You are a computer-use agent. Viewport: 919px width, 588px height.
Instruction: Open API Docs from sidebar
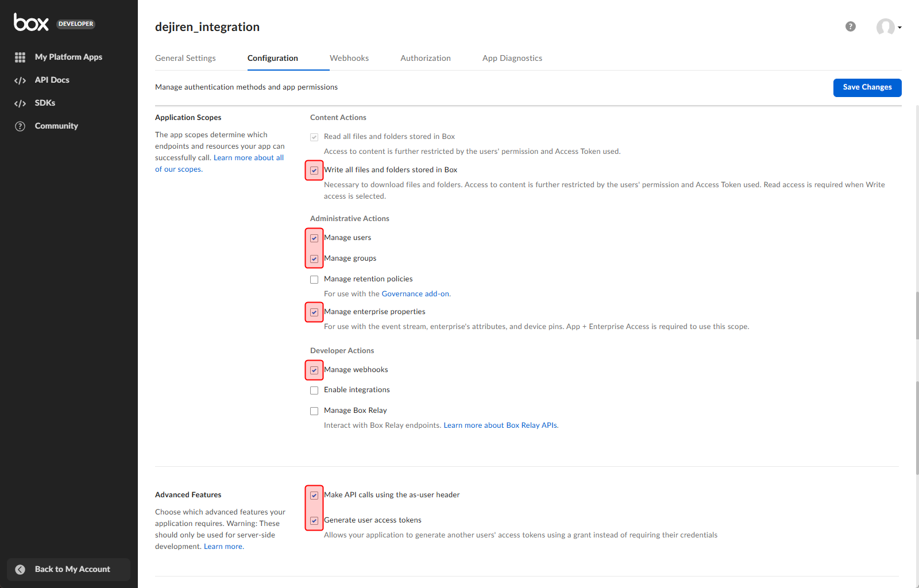52,80
